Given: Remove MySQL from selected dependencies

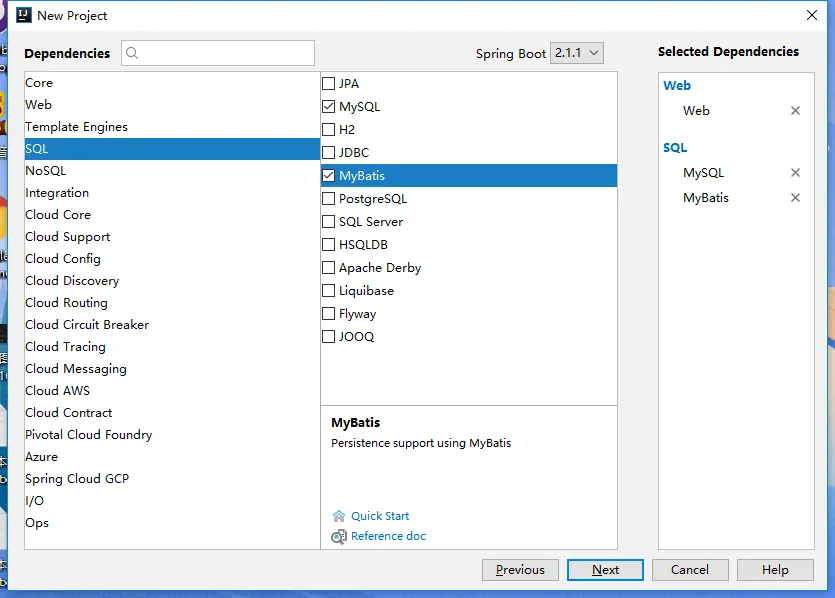Looking at the screenshot, I should coord(795,173).
